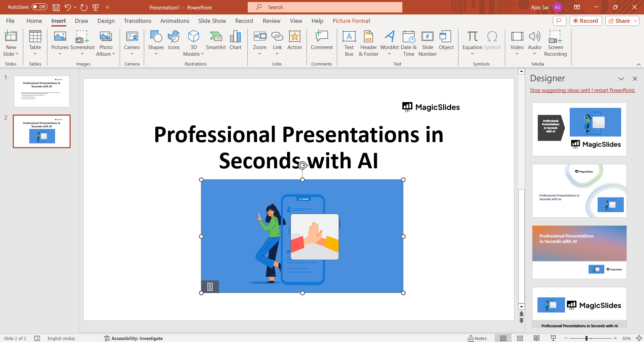The width and height of the screenshot is (644, 342).
Task: Toggle AutoSave on
Action: pyautogui.click(x=39, y=7)
